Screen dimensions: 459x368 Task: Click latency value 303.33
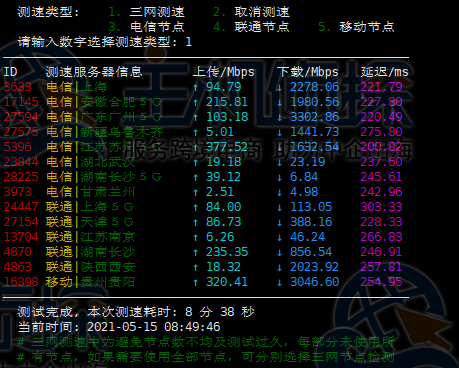(381, 207)
